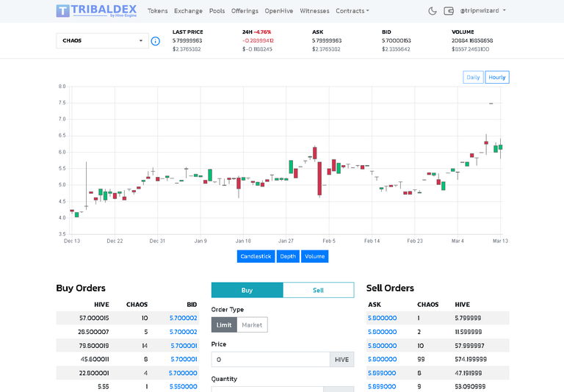The image size is (564, 392).
Task: Open the Exchange page
Action: (x=188, y=11)
